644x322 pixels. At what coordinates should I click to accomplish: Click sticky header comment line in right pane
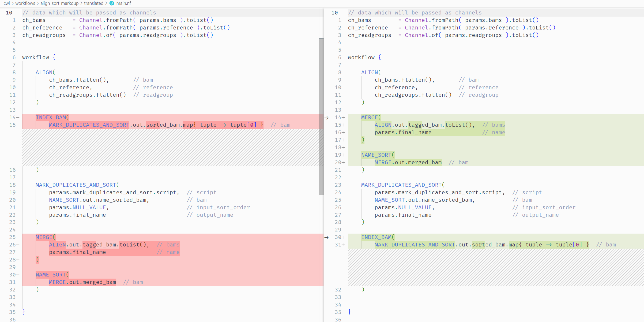click(415, 13)
